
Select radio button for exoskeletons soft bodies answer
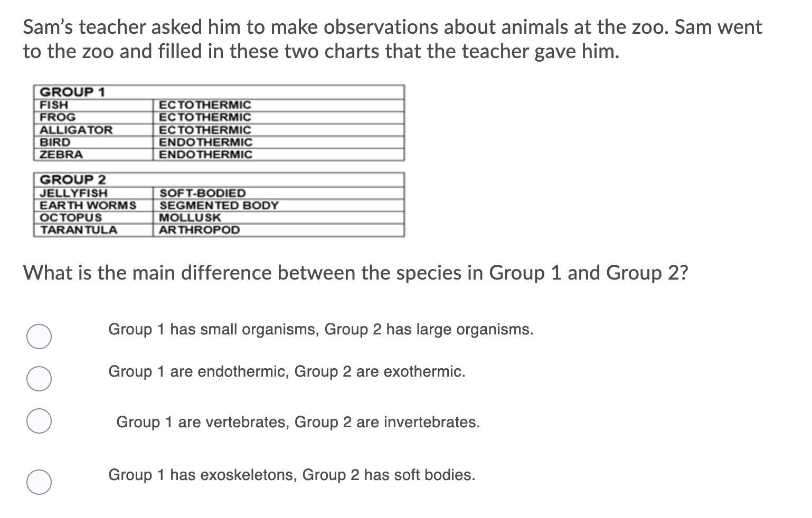pos(39,482)
